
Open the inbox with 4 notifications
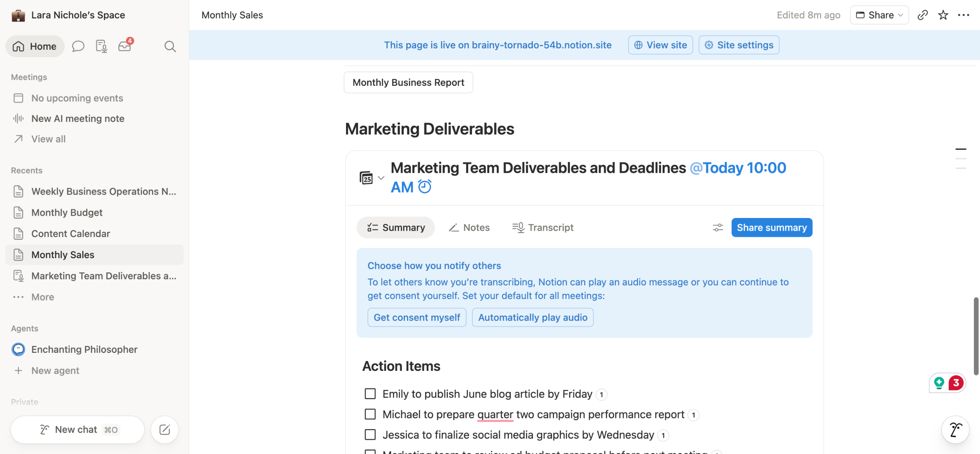(125, 46)
